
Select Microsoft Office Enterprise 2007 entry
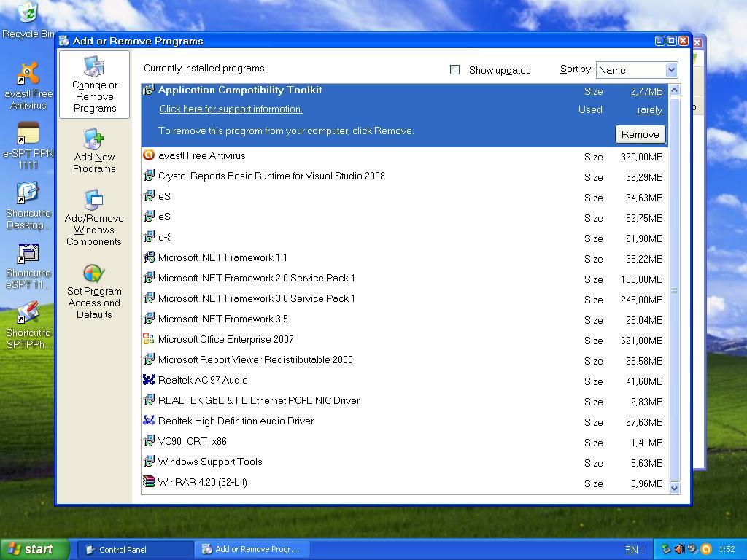pos(226,340)
